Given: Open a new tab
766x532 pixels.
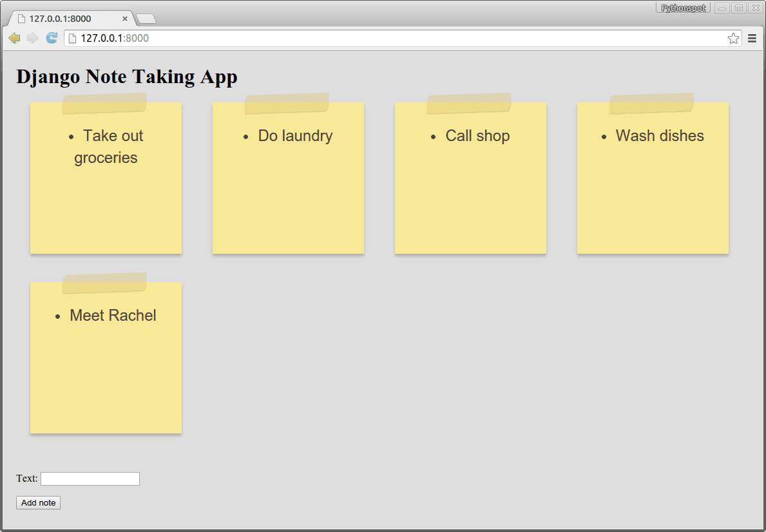Looking at the screenshot, I should point(146,19).
